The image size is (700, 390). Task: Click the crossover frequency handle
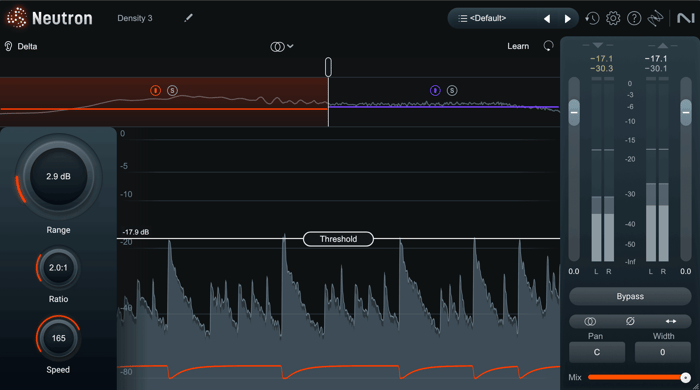pyautogui.click(x=328, y=67)
